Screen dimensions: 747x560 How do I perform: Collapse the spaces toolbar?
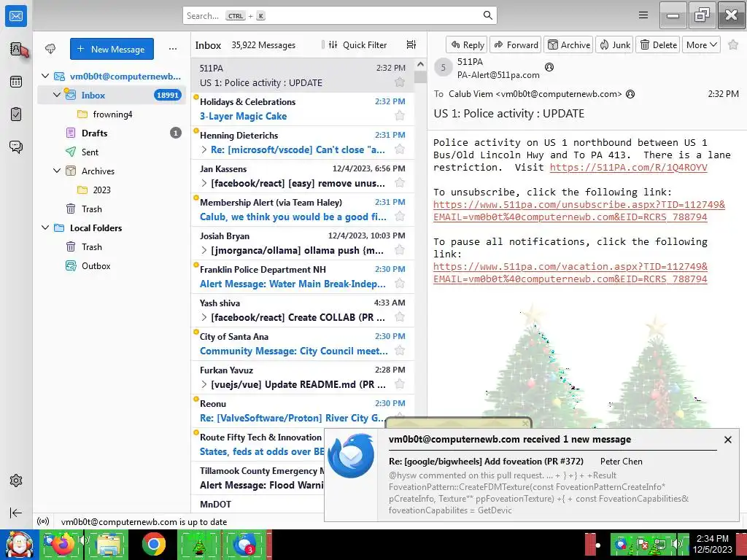(16, 513)
